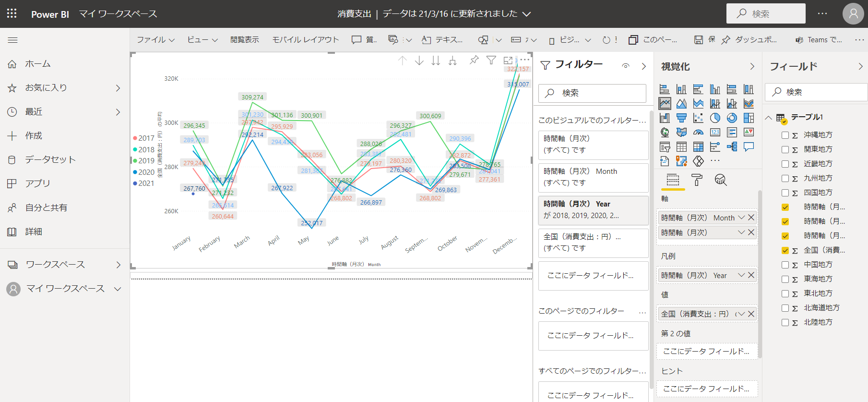868x402 pixels.
Task: Open the dataset refresh date title dropdown
Action: click(526, 14)
